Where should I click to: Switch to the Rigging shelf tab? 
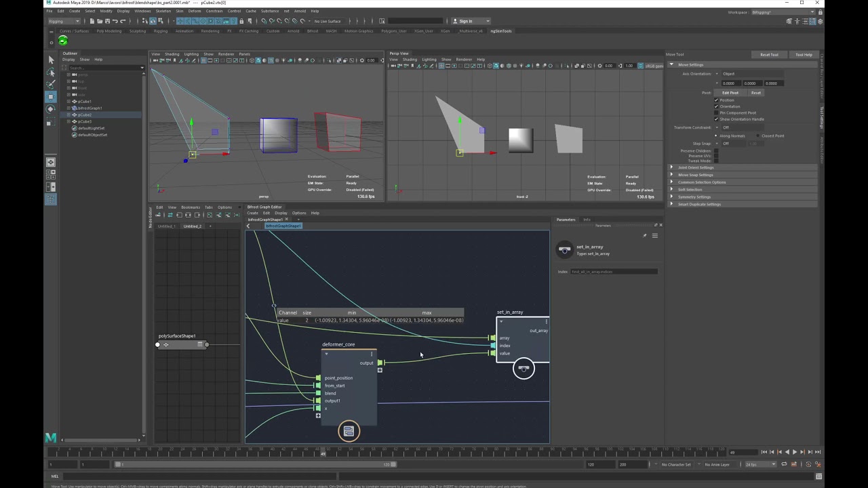tap(161, 31)
